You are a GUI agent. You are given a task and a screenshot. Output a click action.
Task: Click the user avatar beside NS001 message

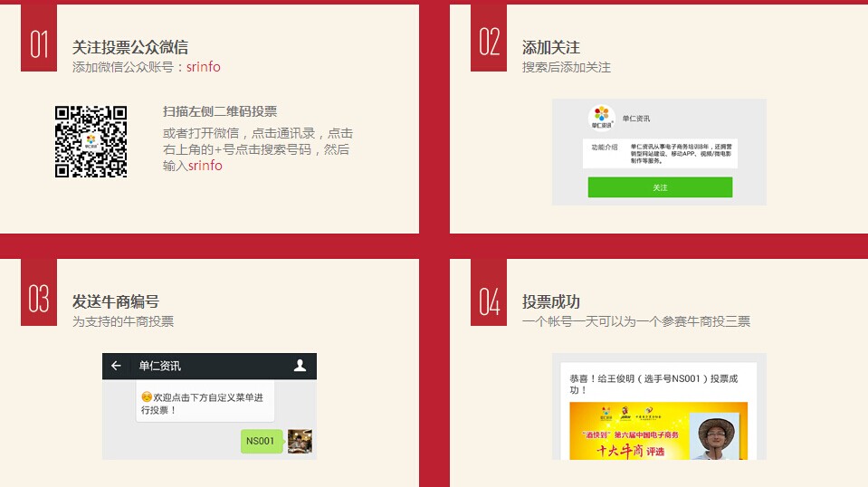(x=300, y=442)
